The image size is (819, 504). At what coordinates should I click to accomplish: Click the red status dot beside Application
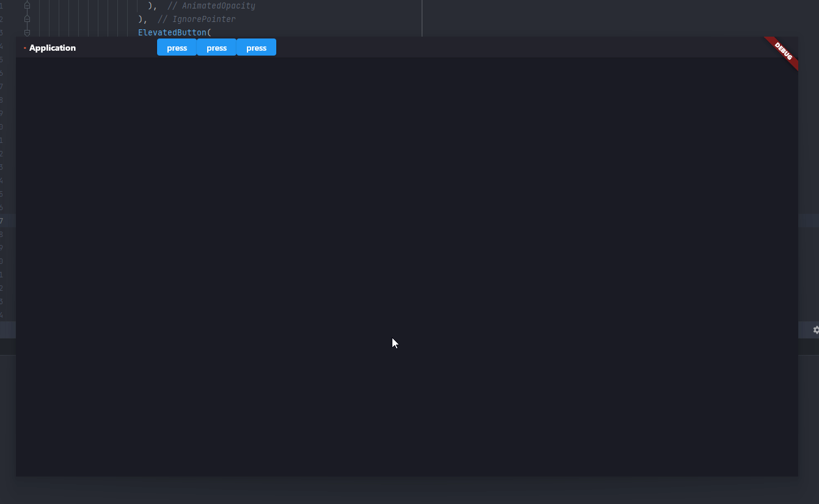coord(24,48)
